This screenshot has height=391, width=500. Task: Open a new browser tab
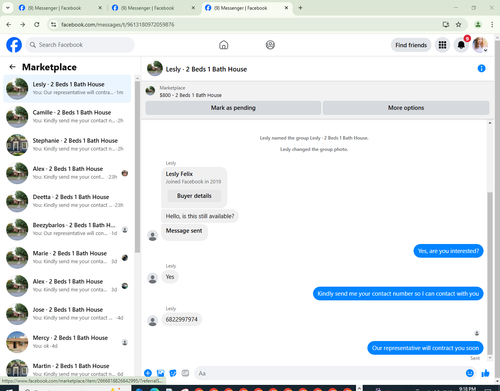[300, 8]
